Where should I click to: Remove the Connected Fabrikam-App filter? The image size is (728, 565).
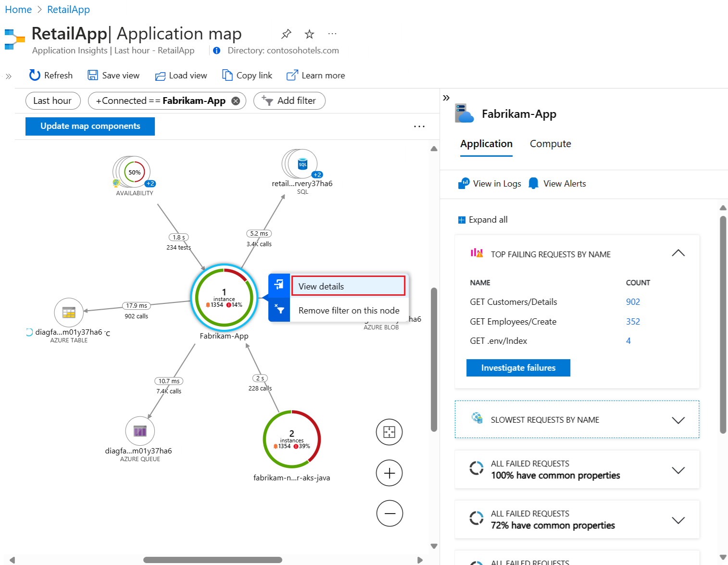(x=236, y=101)
